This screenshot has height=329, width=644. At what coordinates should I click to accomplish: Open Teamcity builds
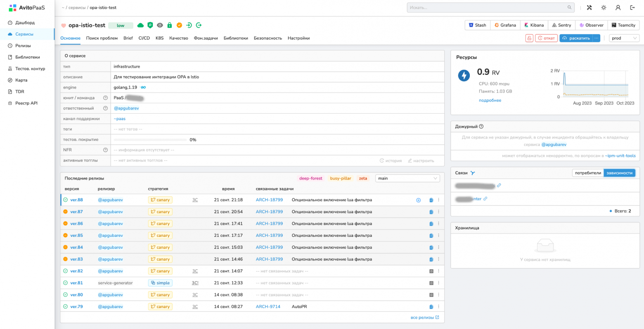point(623,25)
